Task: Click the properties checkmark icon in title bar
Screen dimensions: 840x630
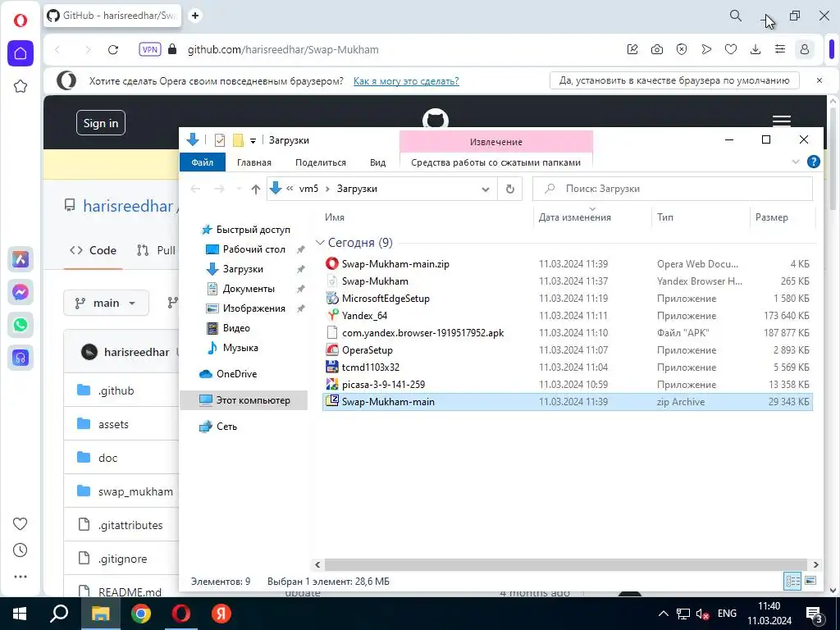Action: (220, 140)
